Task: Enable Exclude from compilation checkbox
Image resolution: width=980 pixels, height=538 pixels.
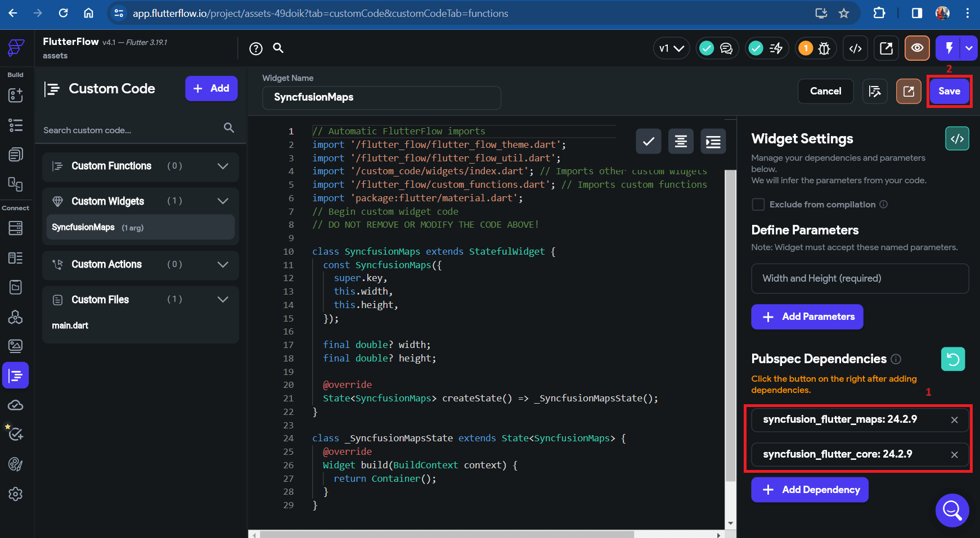Action: (758, 205)
